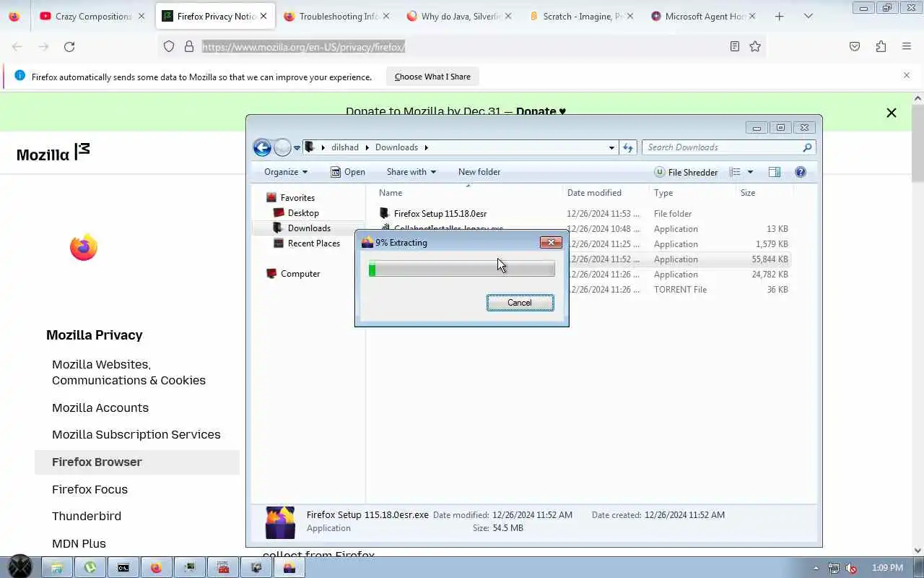Open the Save to Pocket icon
This screenshot has height=578, width=924.
(x=855, y=46)
